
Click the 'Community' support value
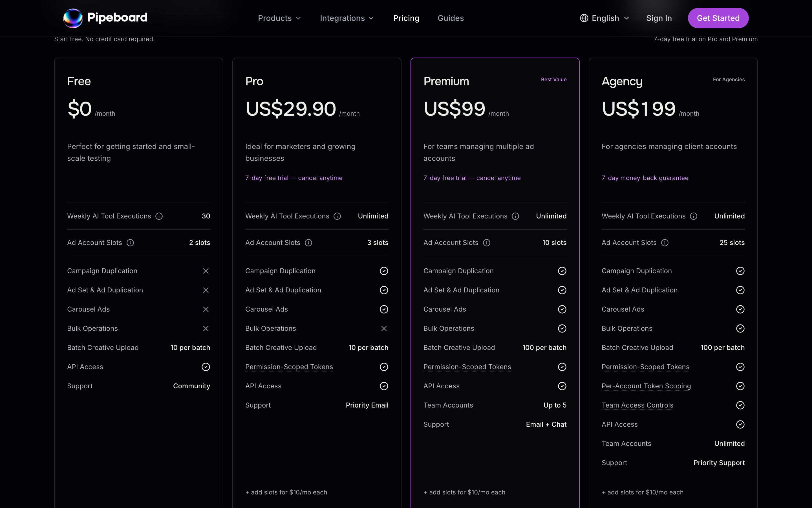click(191, 386)
